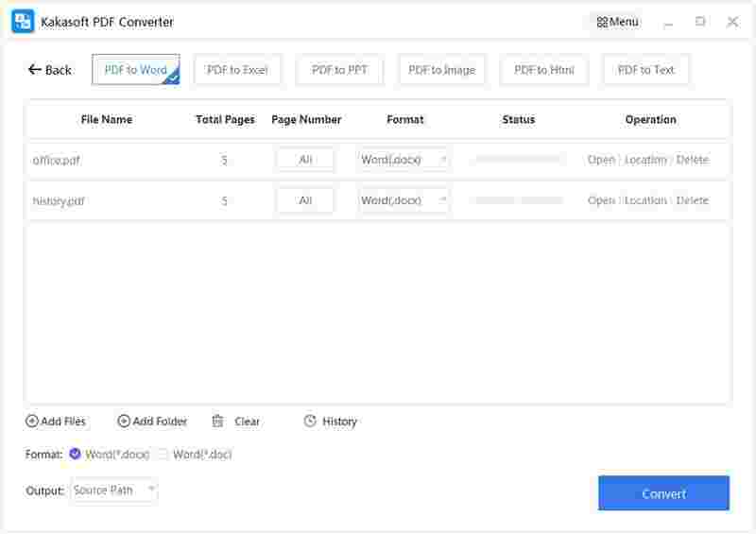Open the Output Source Path dropdown
The height and width of the screenshot is (534, 756).
[113, 491]
